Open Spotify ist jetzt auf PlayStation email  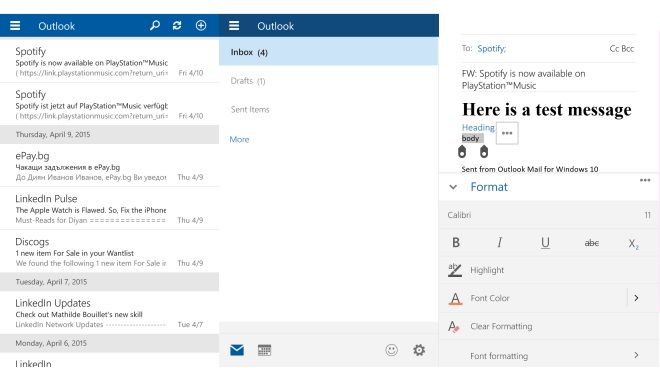click(109, 104)
